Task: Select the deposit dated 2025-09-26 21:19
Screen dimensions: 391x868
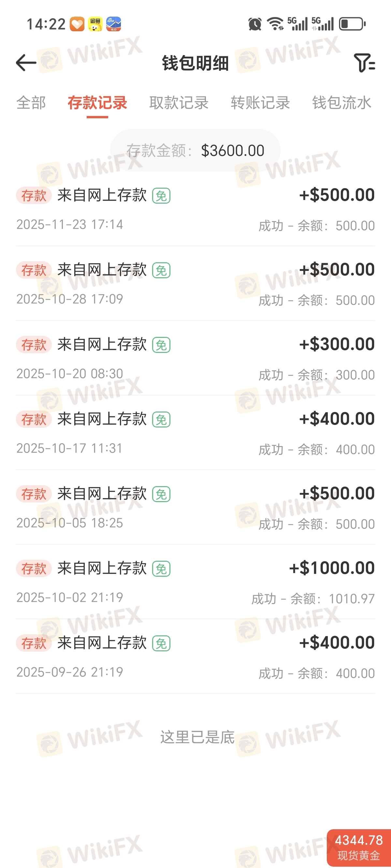Action: (195, 657)
